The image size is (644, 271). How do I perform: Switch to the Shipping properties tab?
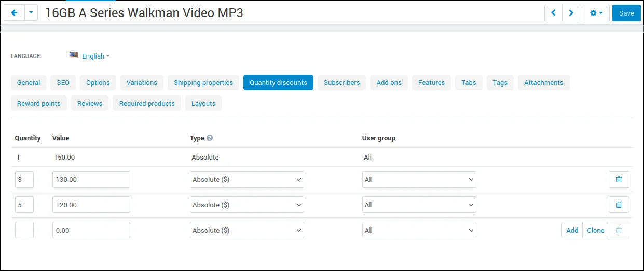(203, 82)
